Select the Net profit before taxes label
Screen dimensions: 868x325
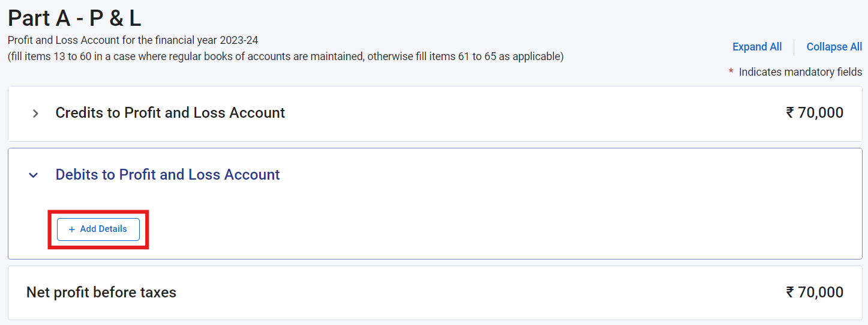101,293
